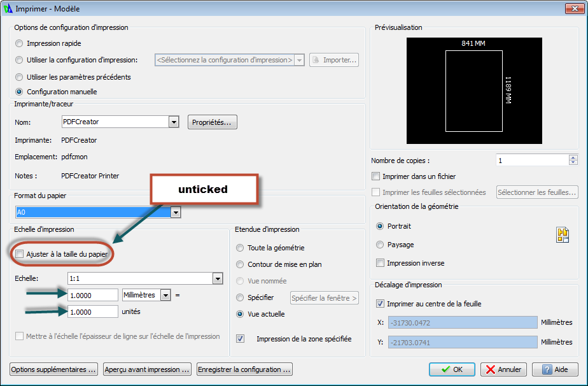Enable Imprimer dans un fichier checkbox

375,176
